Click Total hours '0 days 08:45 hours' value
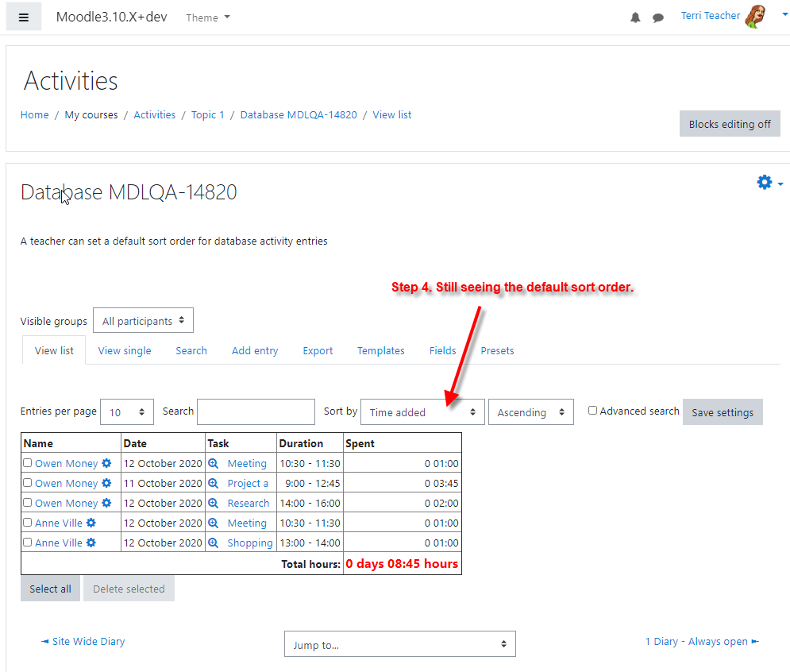790x672 pixels. [402, 564]
